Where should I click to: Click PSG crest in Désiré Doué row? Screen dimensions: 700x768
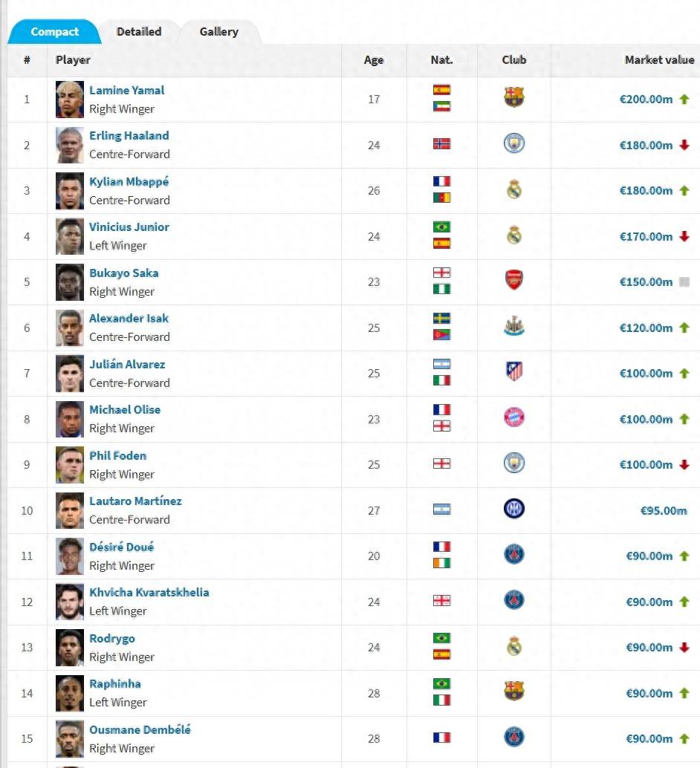[513, 555]
